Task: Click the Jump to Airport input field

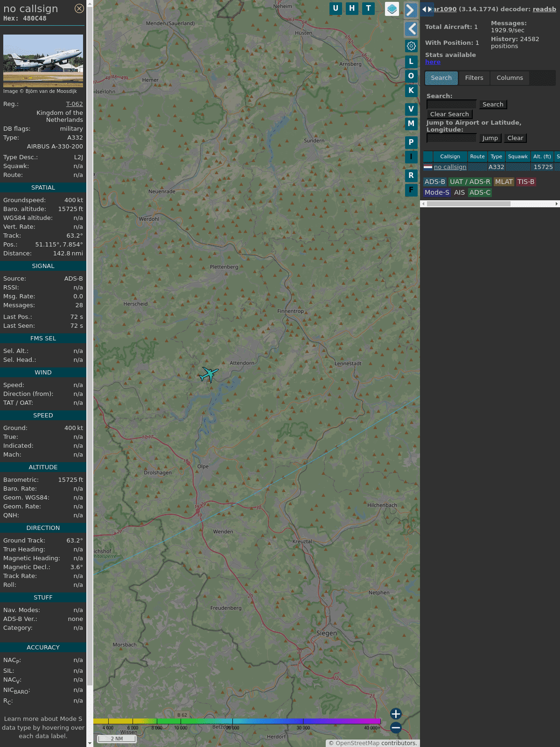Action: tap(451, 138)
